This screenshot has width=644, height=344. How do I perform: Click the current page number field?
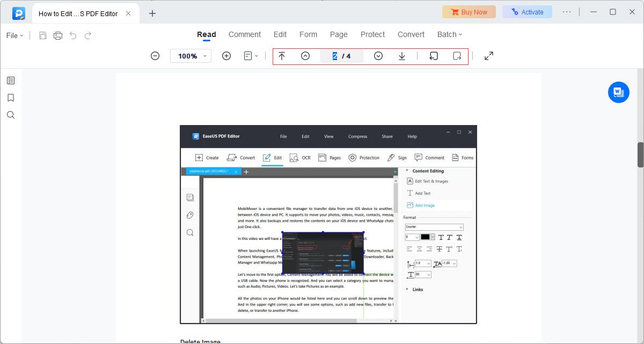[x=342, y=56]
